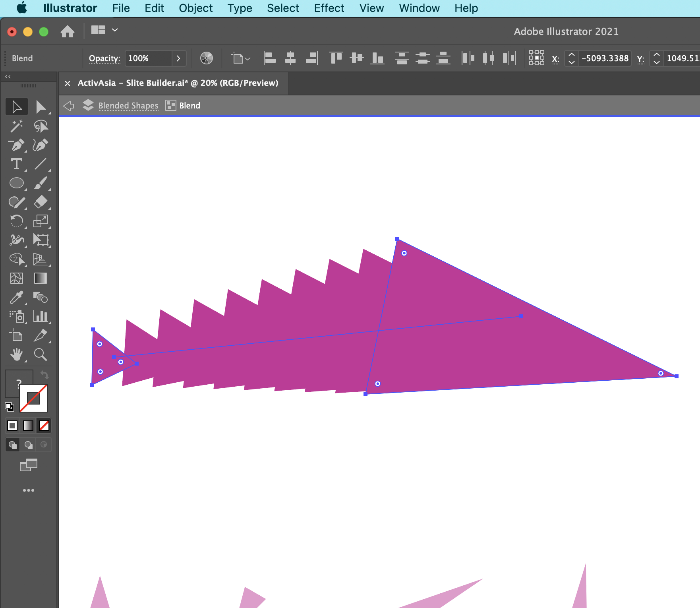
Task: Open the Effect menu
Action: coord(329,8)
